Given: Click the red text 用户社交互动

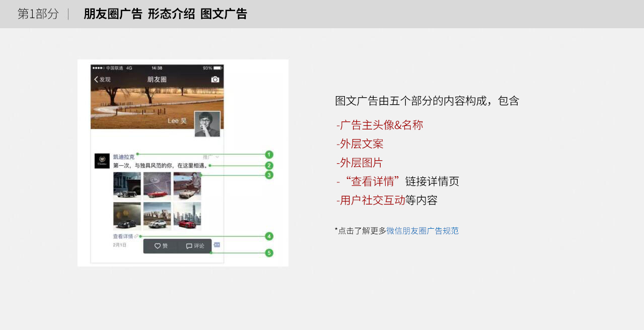Looking at the screenshot, I should click(373, 200).
